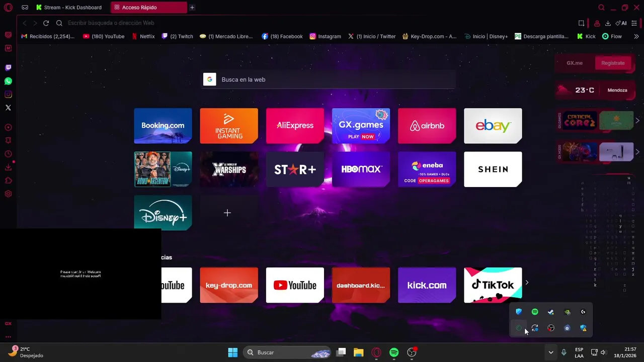Open the eneba speed dial tile
644x362 pixels.
427,169
